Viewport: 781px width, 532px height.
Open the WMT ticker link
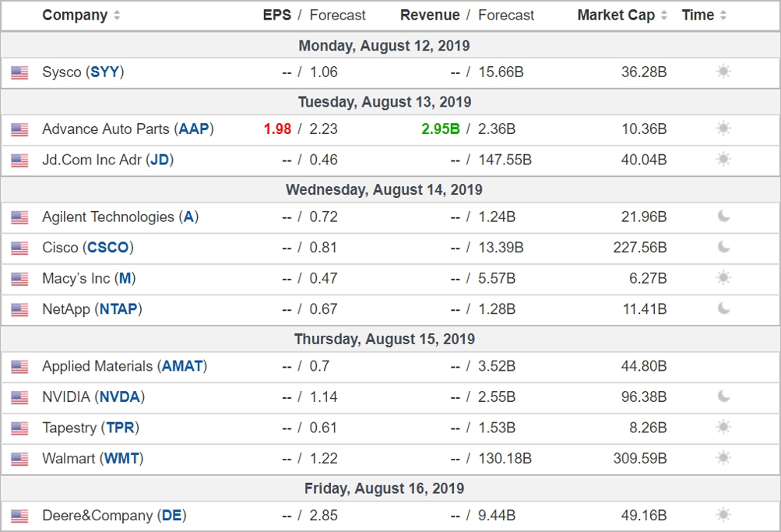(121, 458)
